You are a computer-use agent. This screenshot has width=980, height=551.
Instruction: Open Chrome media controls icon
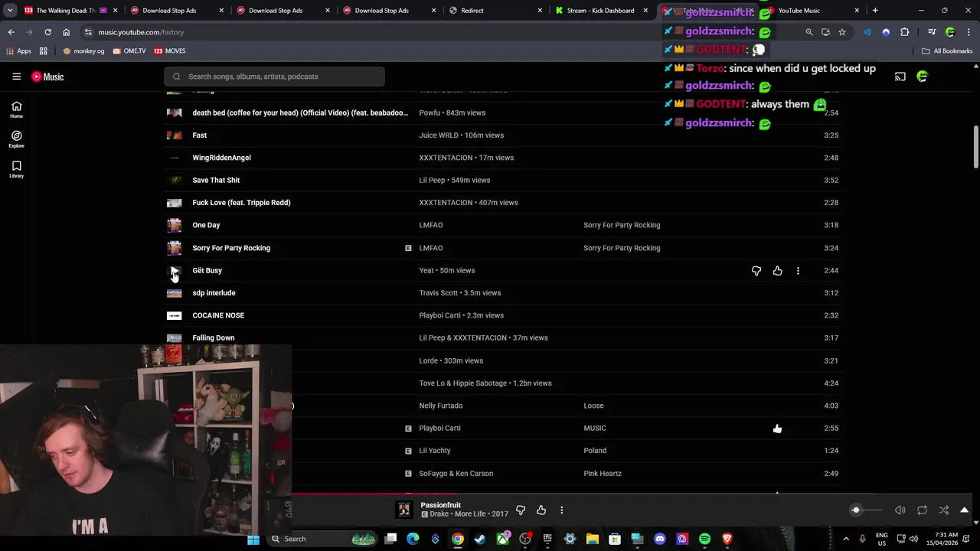click(932, 32)
